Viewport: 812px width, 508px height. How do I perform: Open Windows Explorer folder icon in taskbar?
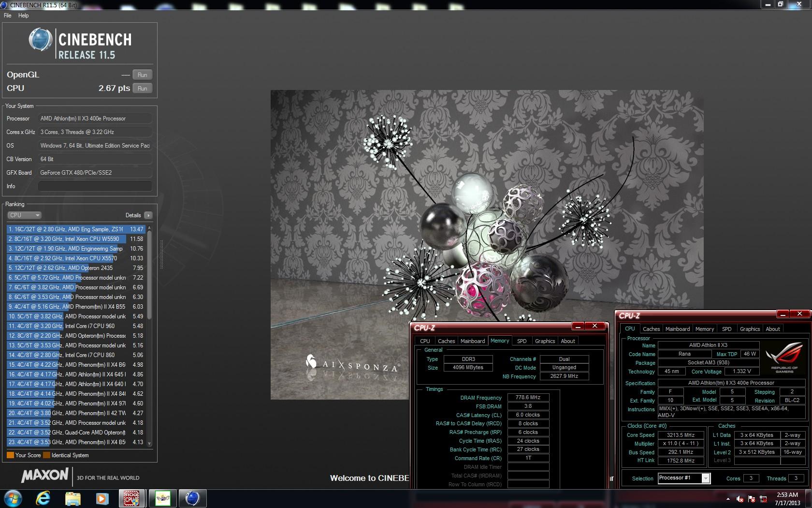coord(72,498)
